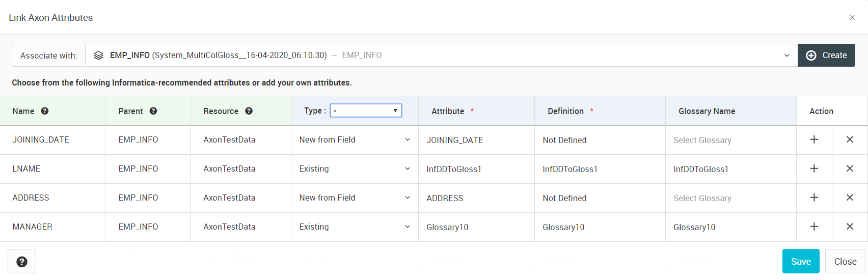Add attribute row for ADDRESS
The image size is (868, 280).
click(x=814, y=198)
